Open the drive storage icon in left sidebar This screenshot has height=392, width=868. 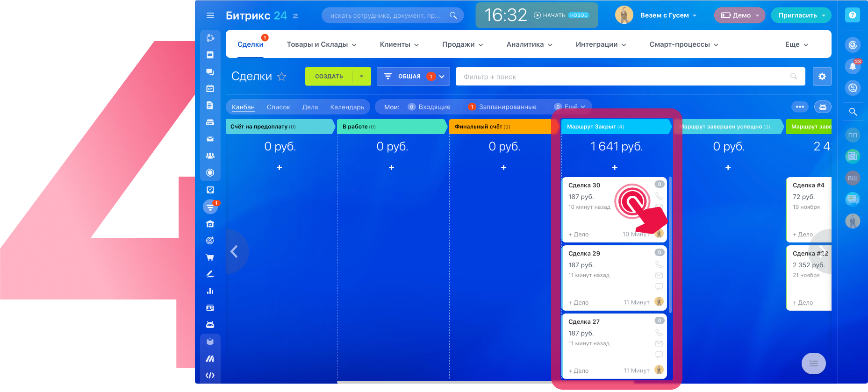[x=210, y=122]
